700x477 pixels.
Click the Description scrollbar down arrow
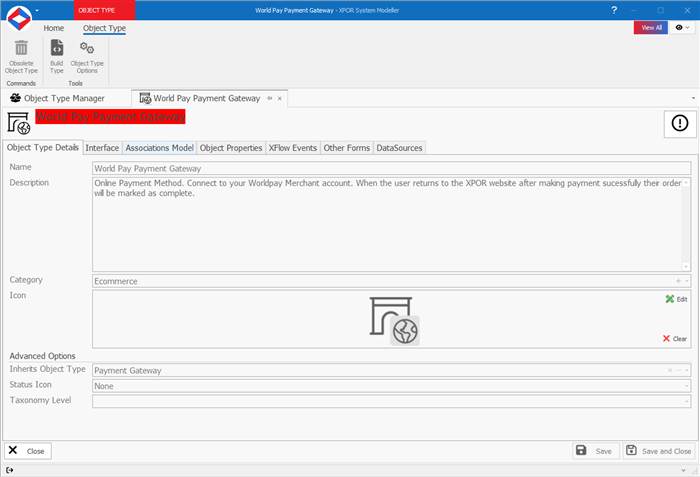pos(686,267)
